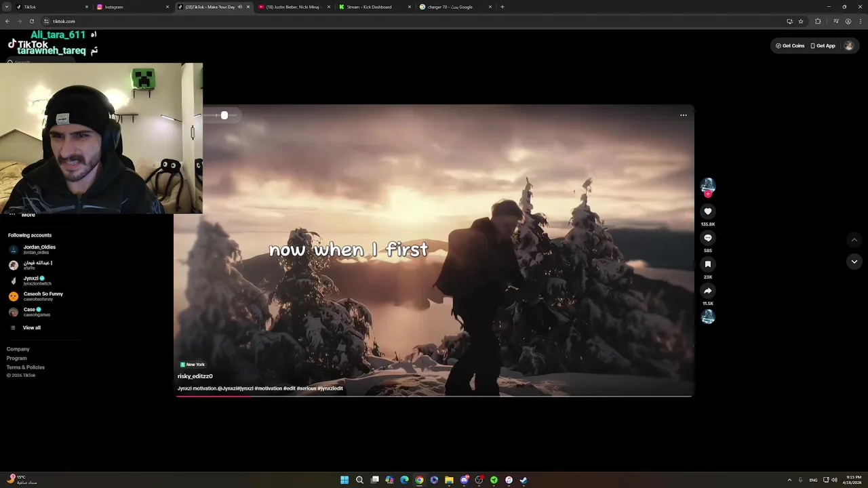868x488 pixels.
Task: Save video with the bookmark icon
Action: (707, 264)
